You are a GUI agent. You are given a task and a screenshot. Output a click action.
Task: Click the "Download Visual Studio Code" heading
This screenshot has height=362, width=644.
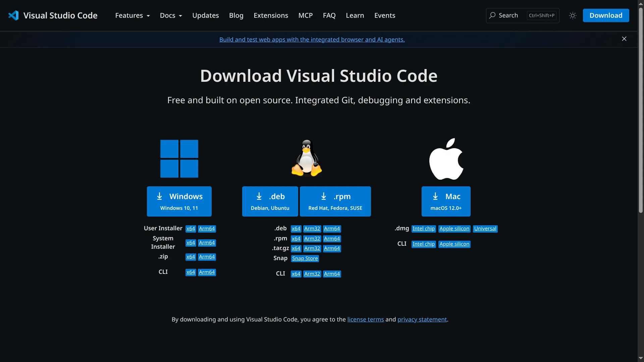pyautogui.click(x=319, y=76)
